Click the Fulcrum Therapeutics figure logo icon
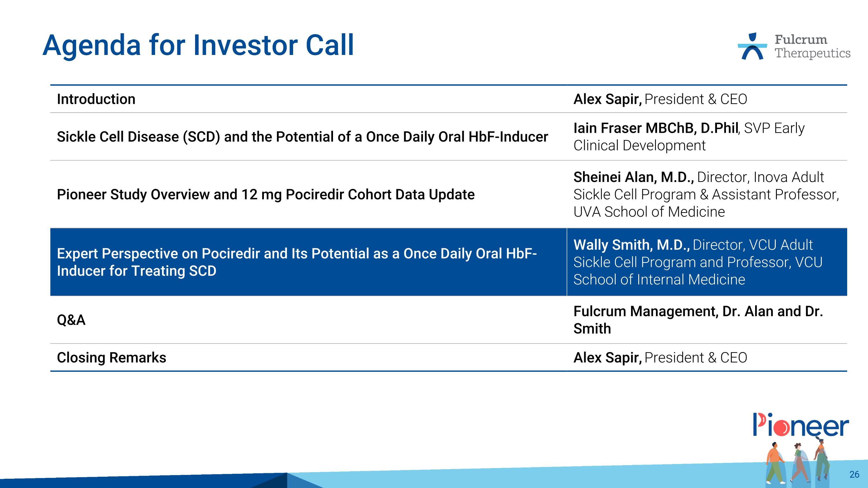Screen dimensions: 868x488 click(752, 47)
